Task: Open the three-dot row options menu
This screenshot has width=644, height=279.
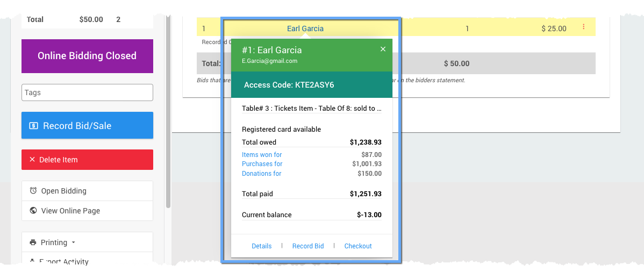Action: (x=584, y=27)
